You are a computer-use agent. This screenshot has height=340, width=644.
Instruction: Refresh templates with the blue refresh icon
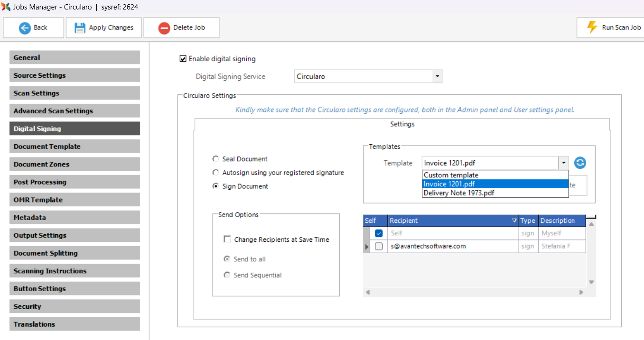coord(580,163)
